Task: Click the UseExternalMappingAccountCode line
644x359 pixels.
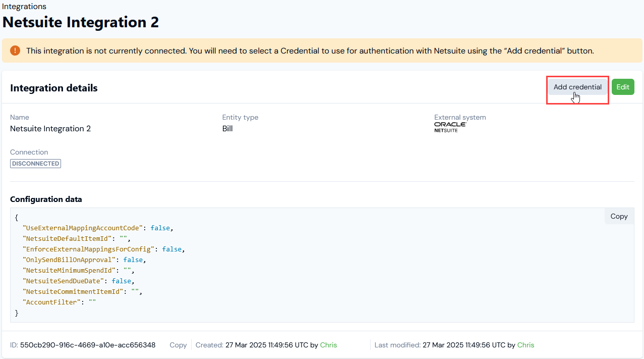Action: (98, 228)
